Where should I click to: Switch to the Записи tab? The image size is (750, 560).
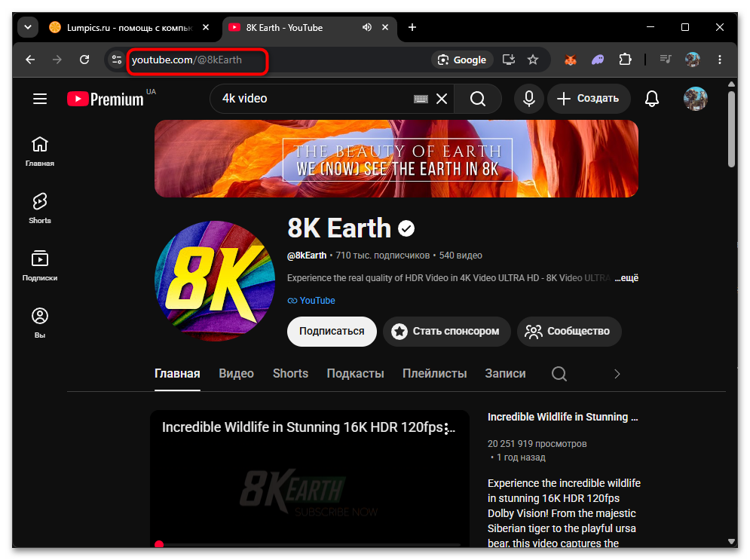[506, 374]
